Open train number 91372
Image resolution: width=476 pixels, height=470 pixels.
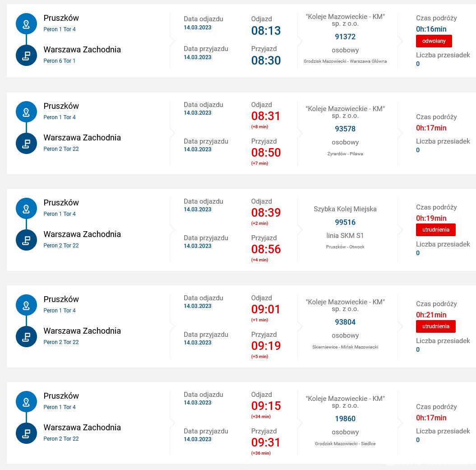click(345, 37)
